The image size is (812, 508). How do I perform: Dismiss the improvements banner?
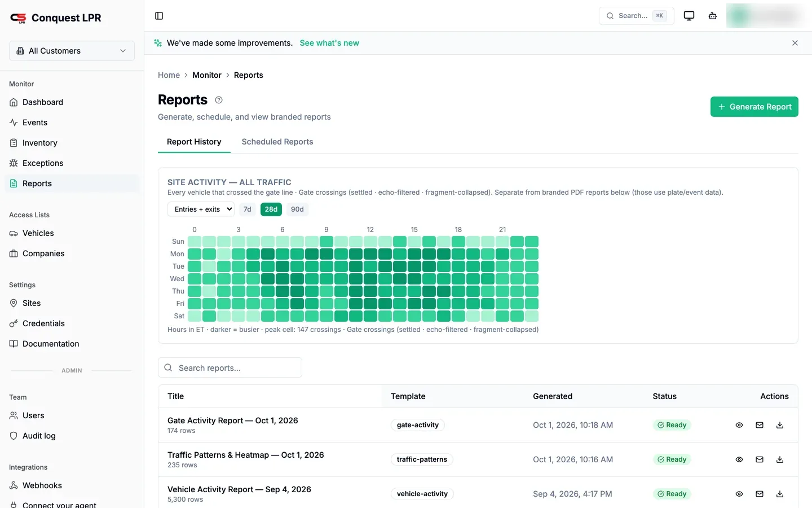tap(795, 43)
